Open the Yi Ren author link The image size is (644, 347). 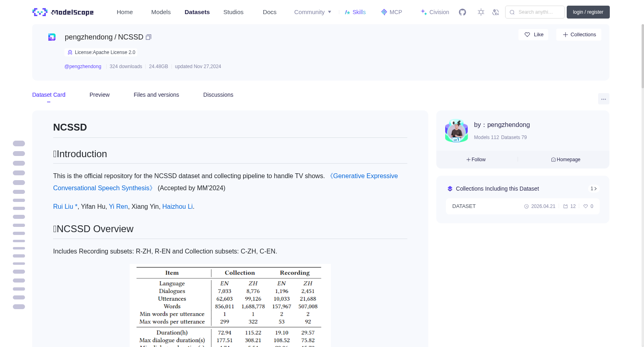click(x=118, y=206)
